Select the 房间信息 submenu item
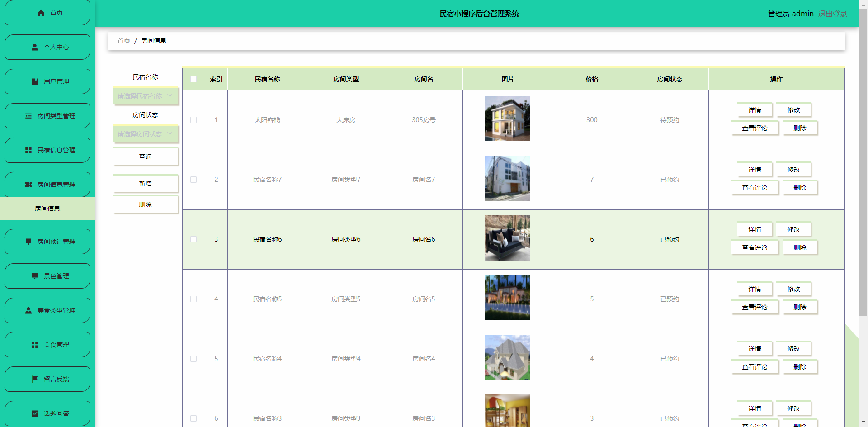This screenshot has height=427, width=868. click(x=47, y=209)
